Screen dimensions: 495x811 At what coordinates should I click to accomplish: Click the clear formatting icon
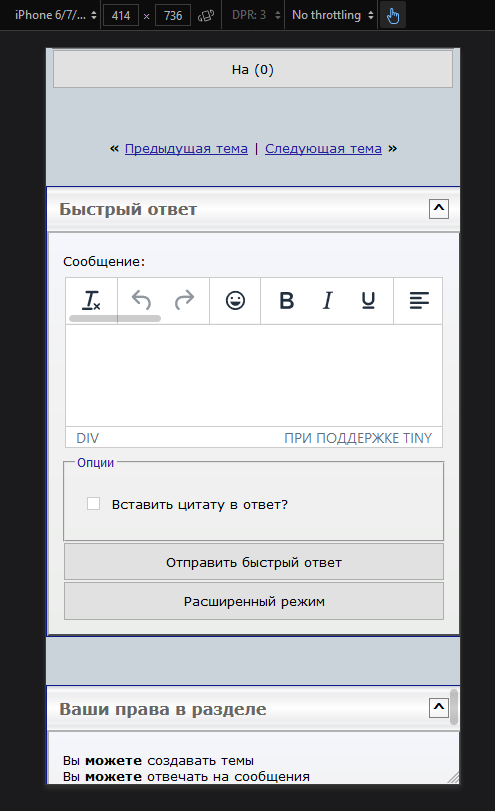coord(92,301)
